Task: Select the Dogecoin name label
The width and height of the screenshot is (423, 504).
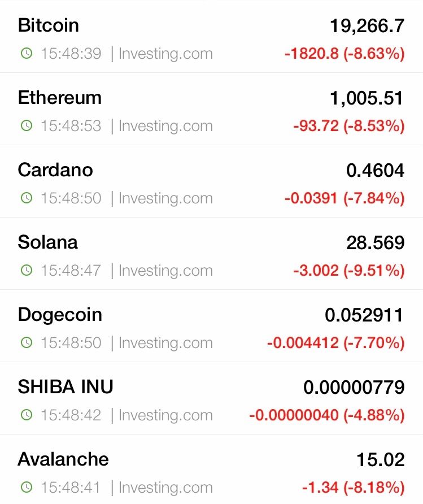Action: pyautogui.click(x=60, y=315)
